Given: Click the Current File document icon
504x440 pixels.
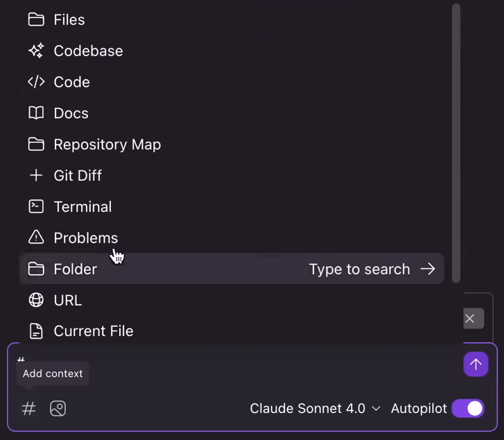Looking at the screenshot, I should (36, 331).
